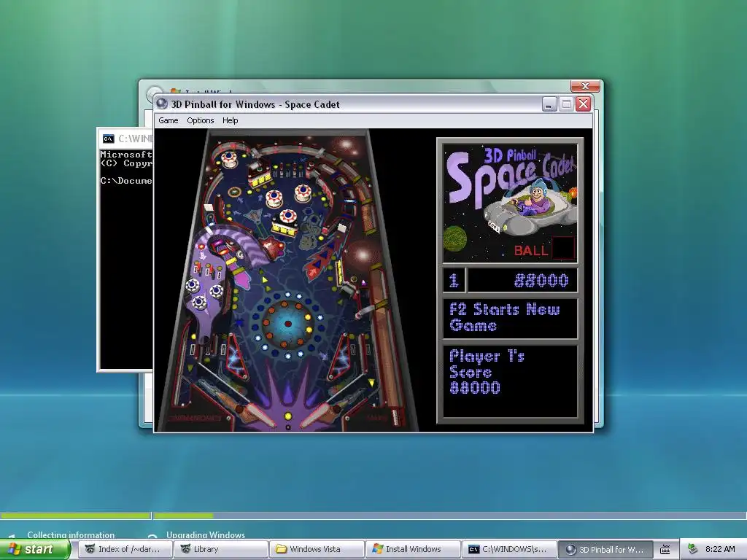Viewport: 747px width, 560px height.
Task: Click the right slingshot bumper with lightning
Action: [x=340, y=357]
